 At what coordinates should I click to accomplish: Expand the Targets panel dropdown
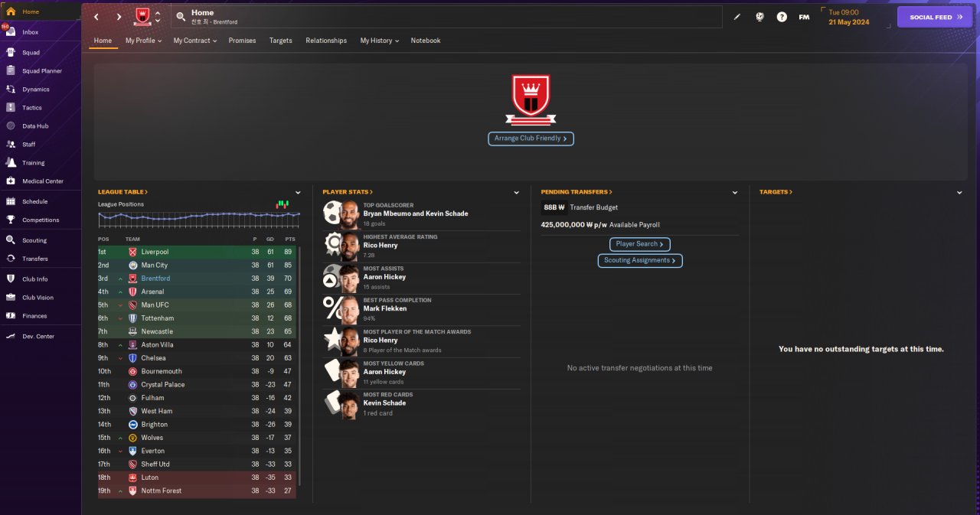(959, 193)
